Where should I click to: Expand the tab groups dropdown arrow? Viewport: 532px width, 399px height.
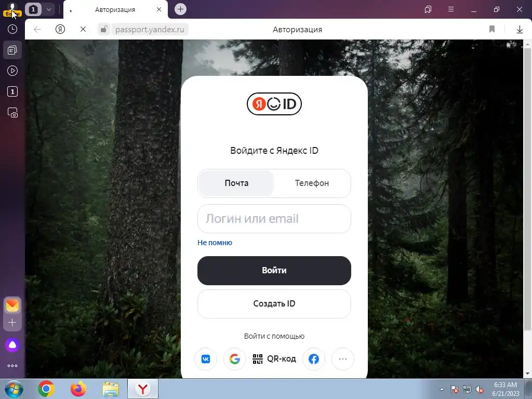pos(48,9)
